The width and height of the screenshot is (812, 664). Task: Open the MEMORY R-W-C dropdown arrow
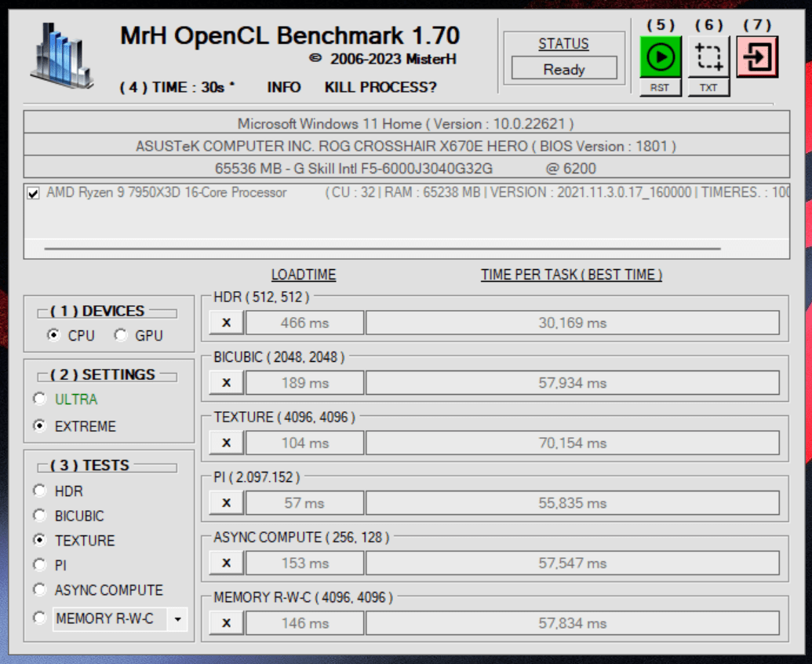click(177, 619)
